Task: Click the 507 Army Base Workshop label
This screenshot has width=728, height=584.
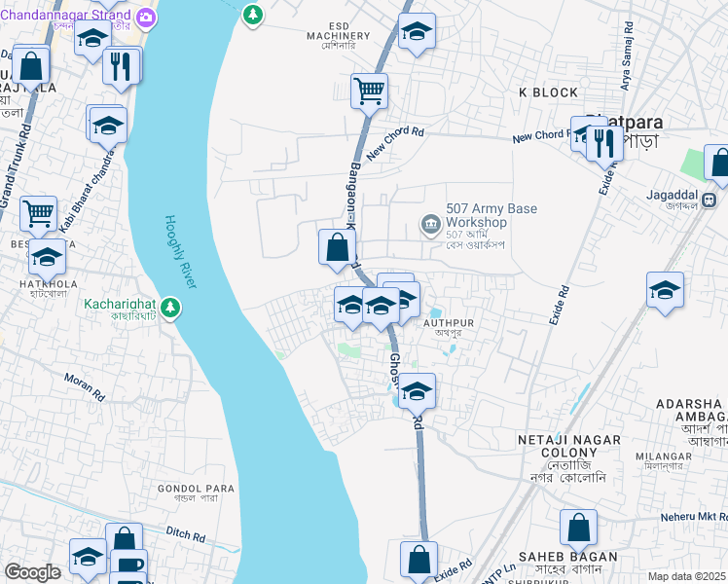Action: click(x=491, y=215)
